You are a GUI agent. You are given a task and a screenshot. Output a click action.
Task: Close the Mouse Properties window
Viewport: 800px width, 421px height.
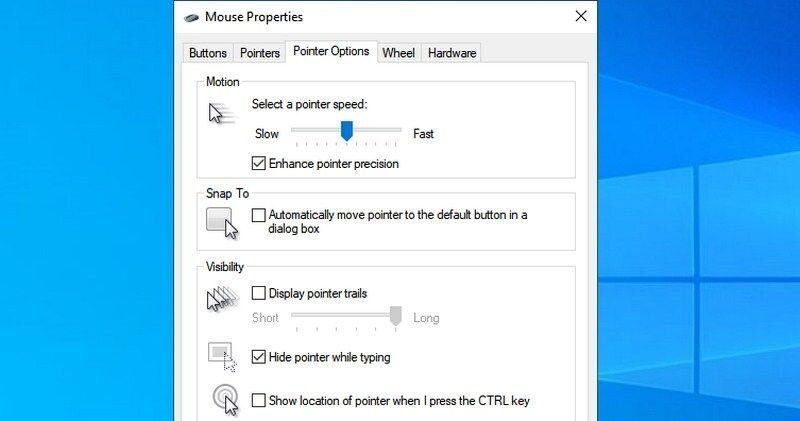point(581,16)
